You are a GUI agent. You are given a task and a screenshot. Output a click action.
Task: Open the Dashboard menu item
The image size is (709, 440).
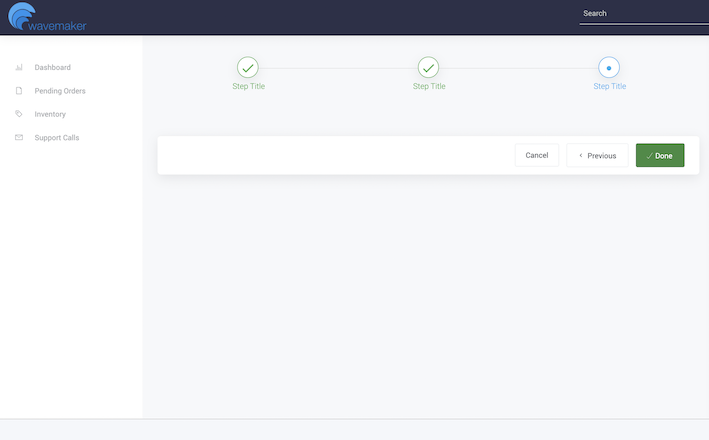(52, 68)
